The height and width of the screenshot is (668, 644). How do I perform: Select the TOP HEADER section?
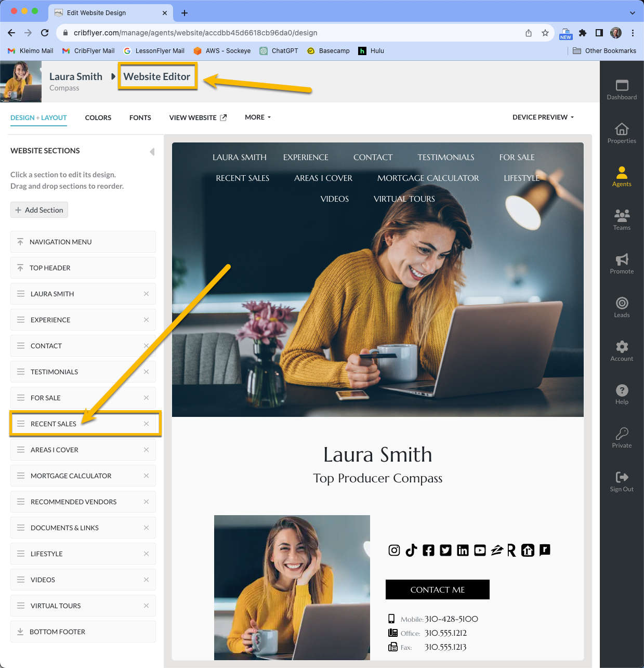click(x=83, y=268)
